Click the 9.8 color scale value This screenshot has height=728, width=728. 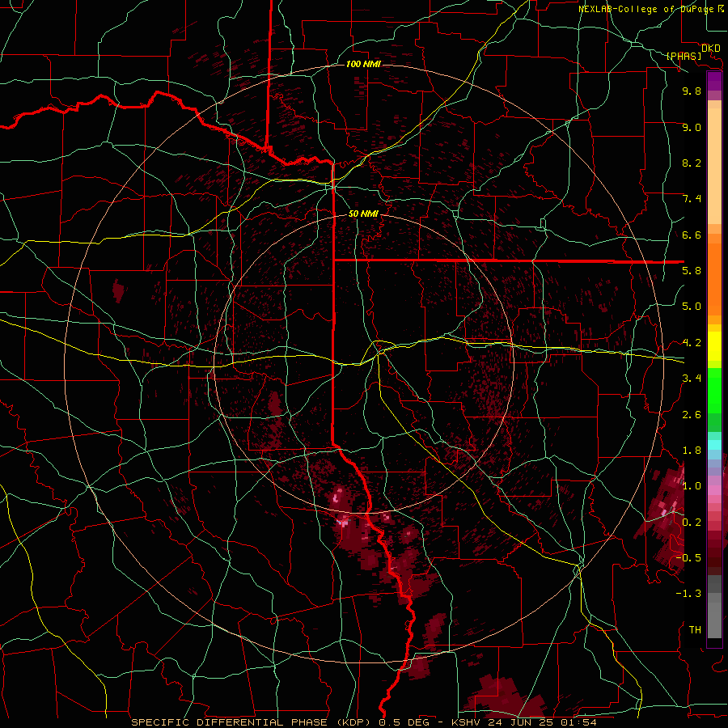click(692, 91)
